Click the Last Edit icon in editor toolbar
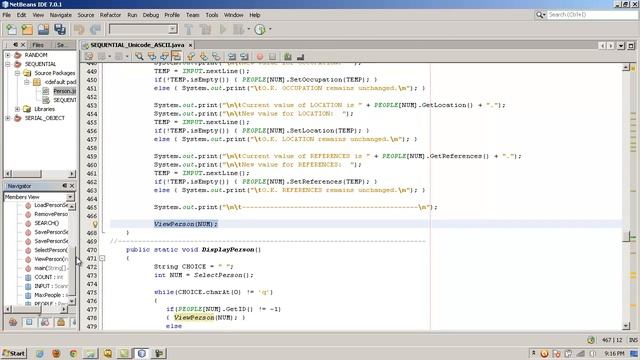 click(89, 57)
